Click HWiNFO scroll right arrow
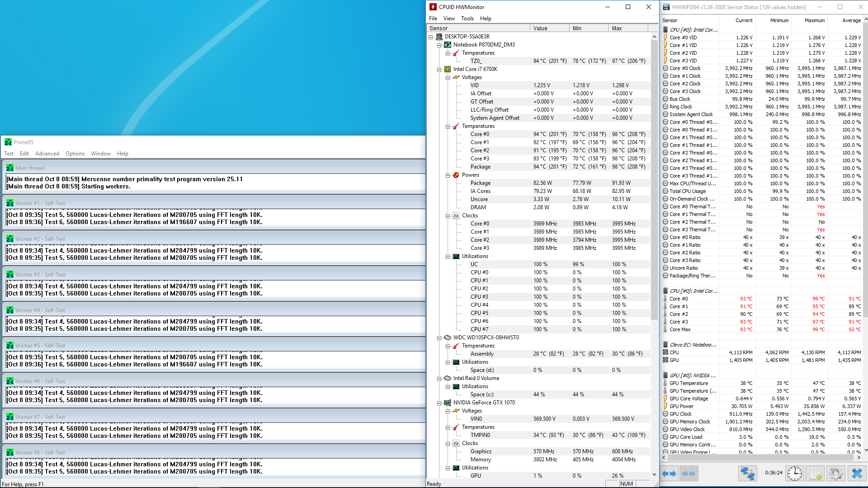The width and height of the screenshot is (868, 488). pos(859,458)
